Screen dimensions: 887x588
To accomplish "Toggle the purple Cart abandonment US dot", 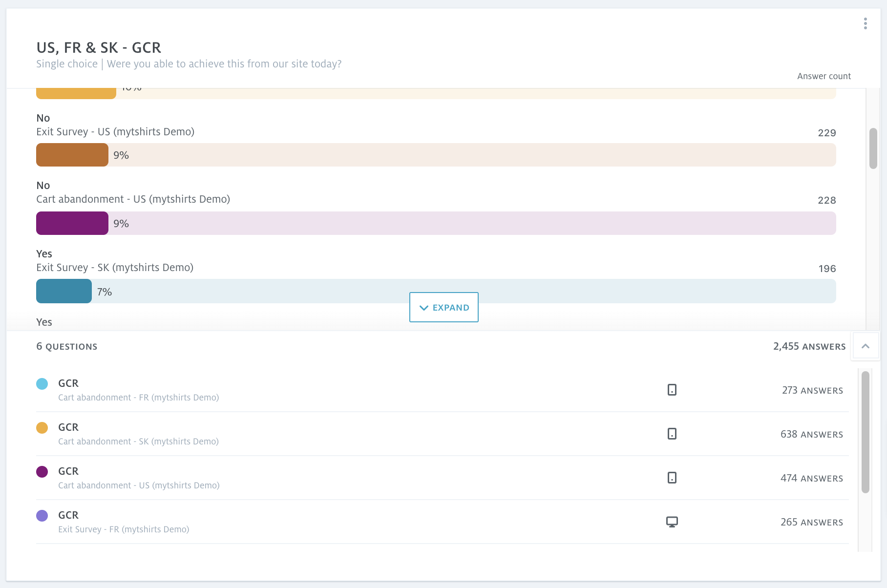I will 42,472.
